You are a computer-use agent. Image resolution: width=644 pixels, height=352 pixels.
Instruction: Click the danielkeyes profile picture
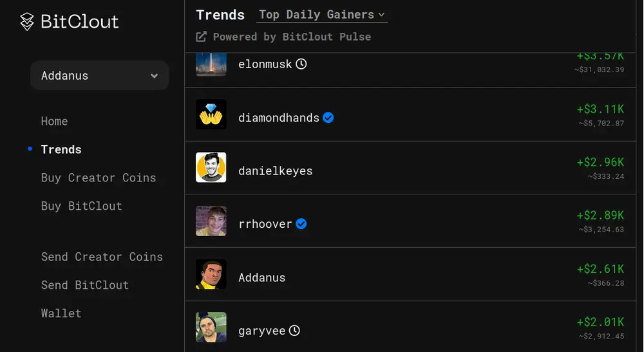(211, 168)
